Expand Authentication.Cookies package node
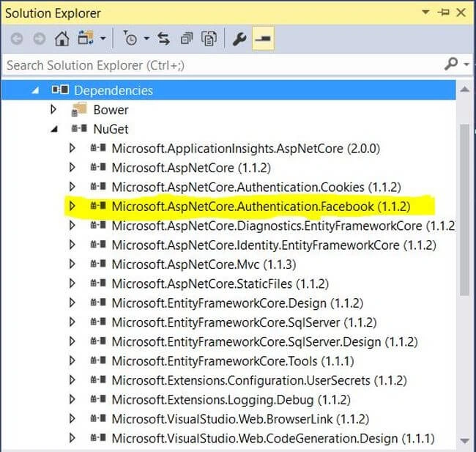The width and height of the screenshot is (476, 452). 72,187
